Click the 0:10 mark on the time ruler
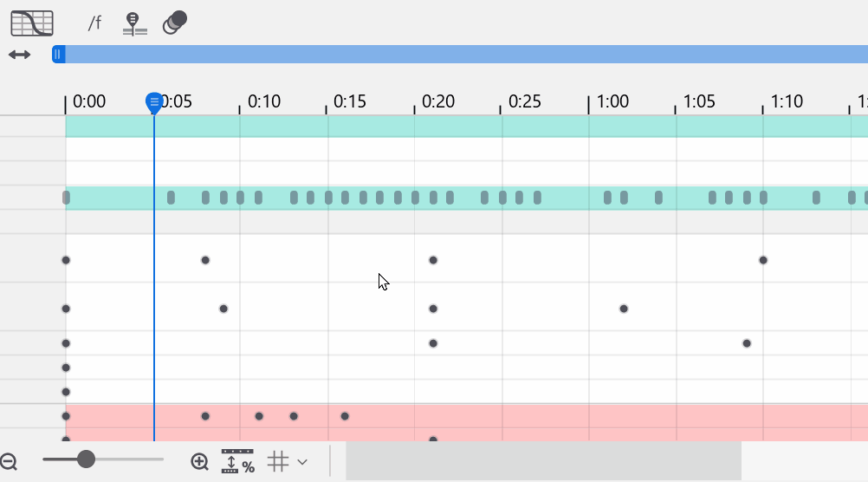 pos(263,102)
